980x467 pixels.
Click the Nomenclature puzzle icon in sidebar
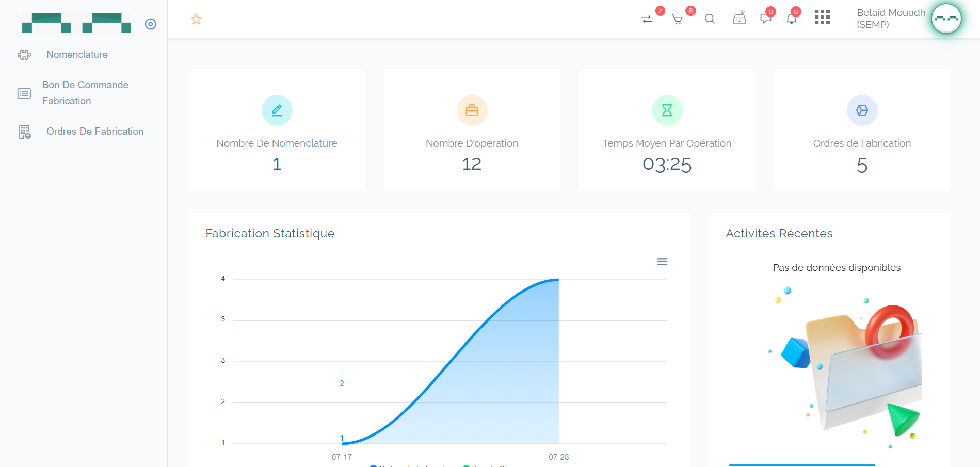24,55
